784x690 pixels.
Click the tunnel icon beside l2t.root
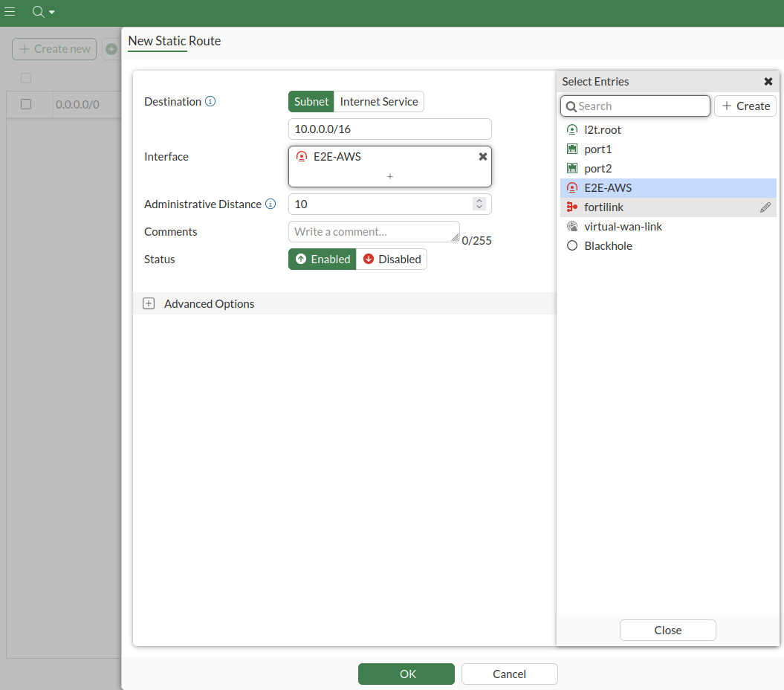pyautogui.click(x=571, y=129)
